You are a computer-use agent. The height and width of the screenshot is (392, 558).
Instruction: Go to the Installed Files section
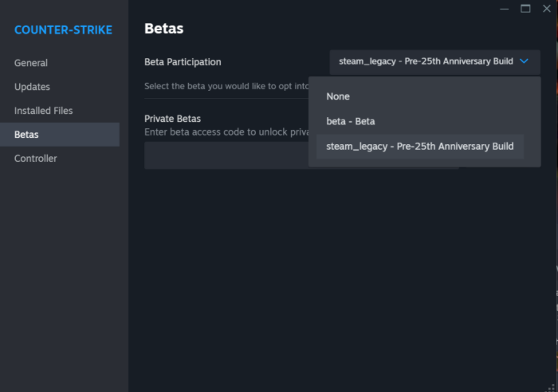click(x=43, y=111)
